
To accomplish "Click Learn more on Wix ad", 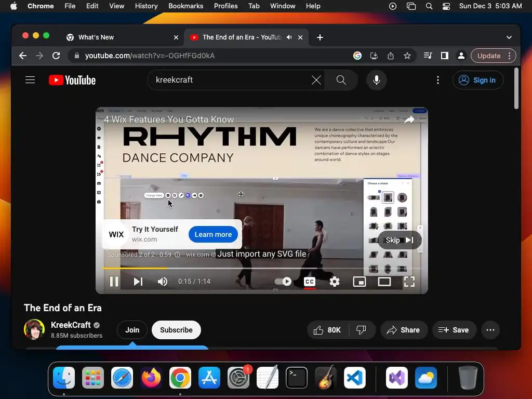I will pos(213,234).
